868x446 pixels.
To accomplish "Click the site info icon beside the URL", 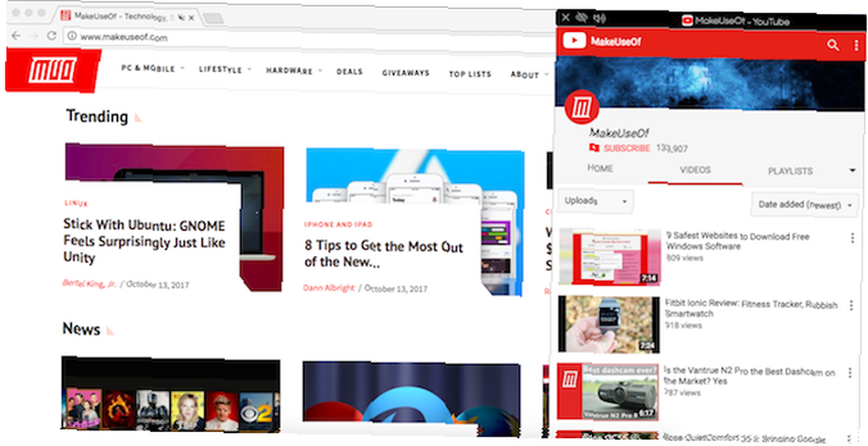I will (72, 36).
